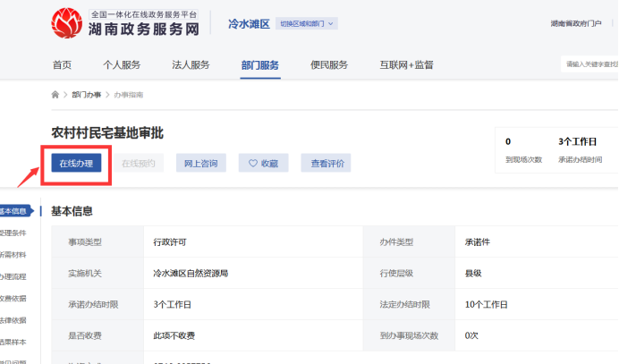Go to the 首页 navigation tab

pyautogui.click(x=62, y=64)
